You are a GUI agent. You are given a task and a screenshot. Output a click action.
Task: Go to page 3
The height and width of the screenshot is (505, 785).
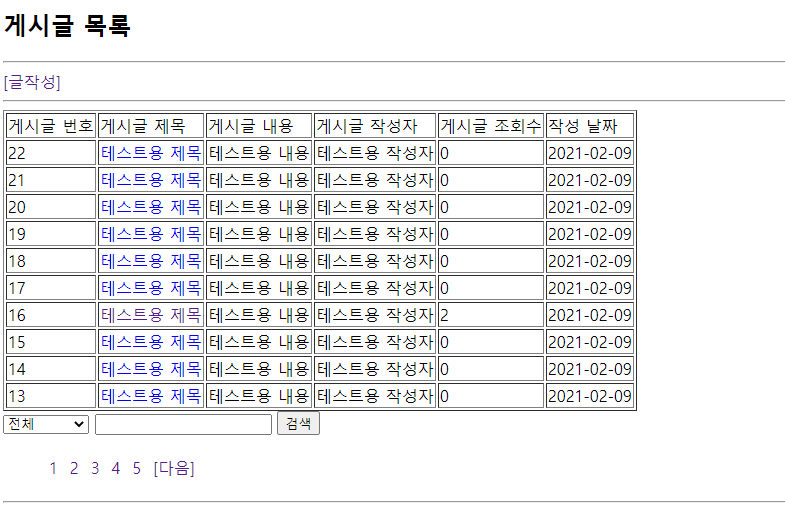(95, 468)
